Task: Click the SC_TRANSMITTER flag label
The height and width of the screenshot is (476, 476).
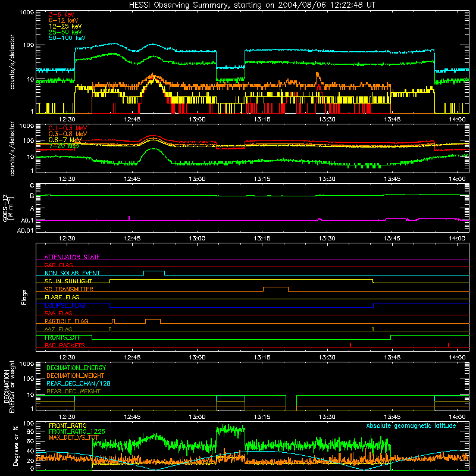Action: 69,289
